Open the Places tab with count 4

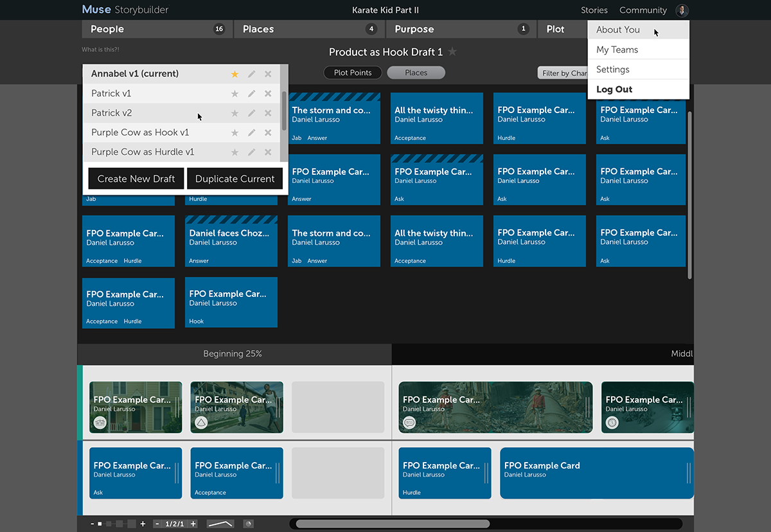pyautogui.click(x=308, y=29)
